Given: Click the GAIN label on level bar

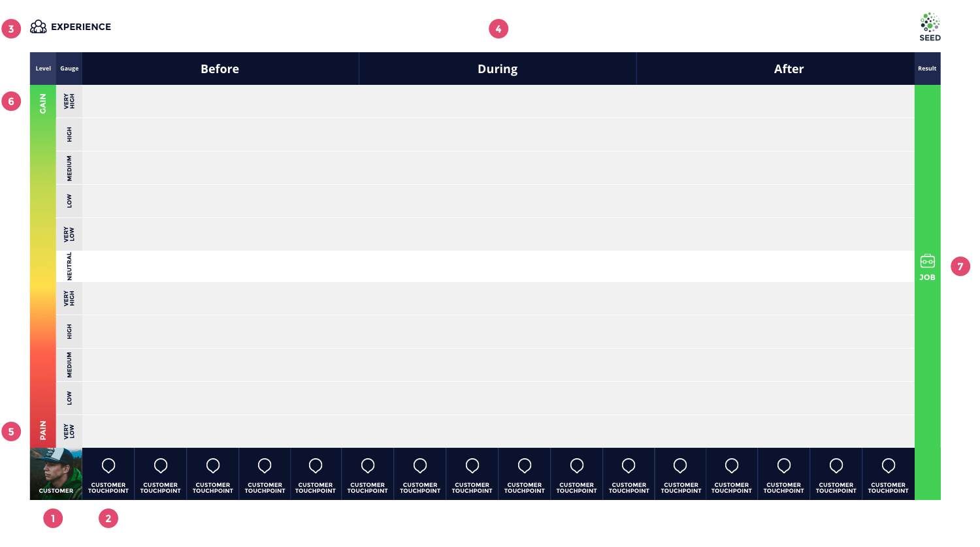Looking at the screenshot, I should tap(43, 104).
